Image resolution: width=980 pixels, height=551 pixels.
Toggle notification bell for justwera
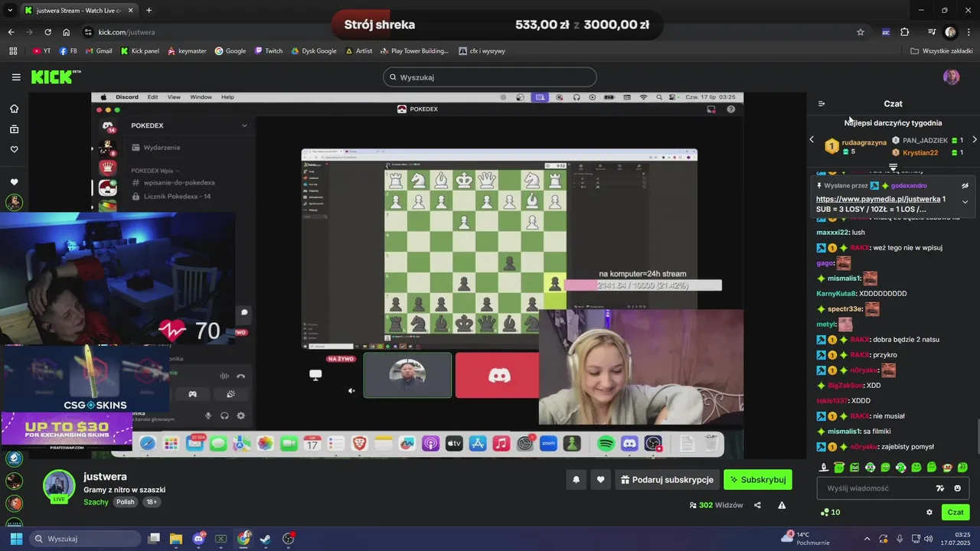click(x=576, y=480)
